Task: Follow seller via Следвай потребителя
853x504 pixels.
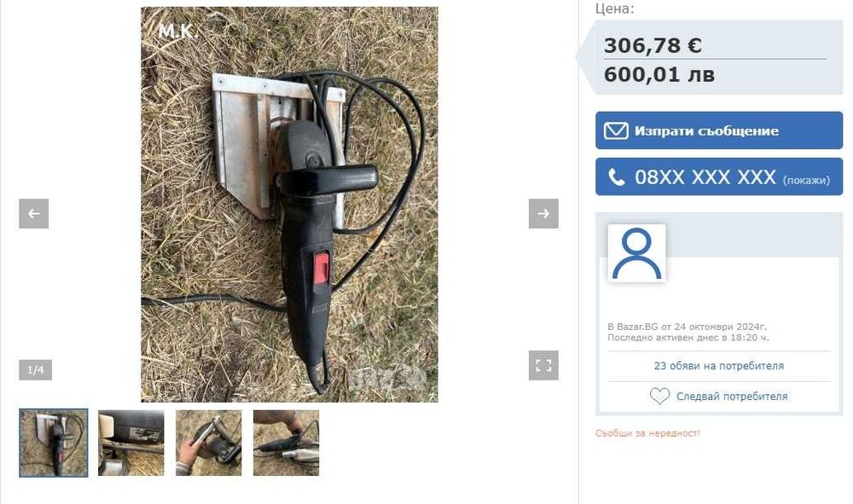Action: point(732,397)
